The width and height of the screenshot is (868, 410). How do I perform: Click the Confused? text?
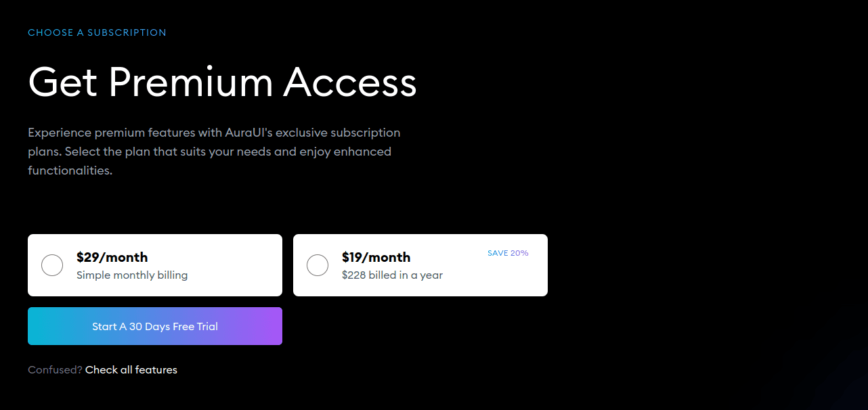[x=55, y=369]
